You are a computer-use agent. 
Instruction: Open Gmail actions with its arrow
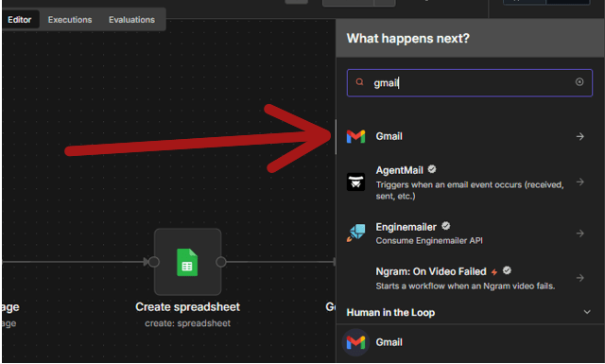[579, 136]
